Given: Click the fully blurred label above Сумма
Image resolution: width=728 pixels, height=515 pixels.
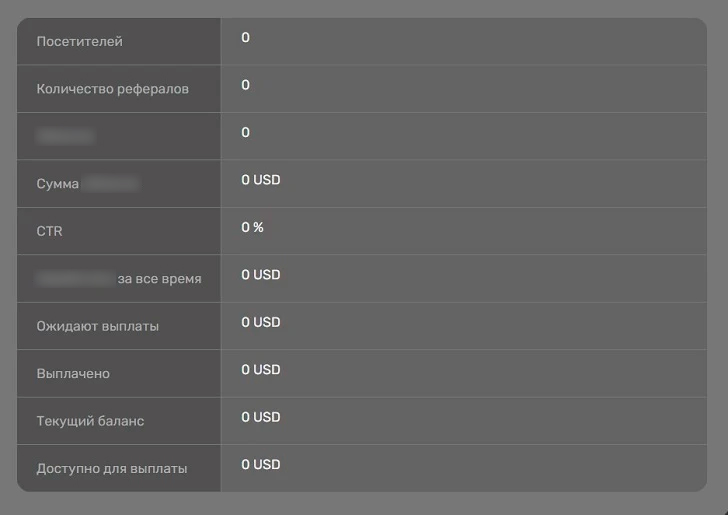Looking at the screenshot, I should [65, 135].
